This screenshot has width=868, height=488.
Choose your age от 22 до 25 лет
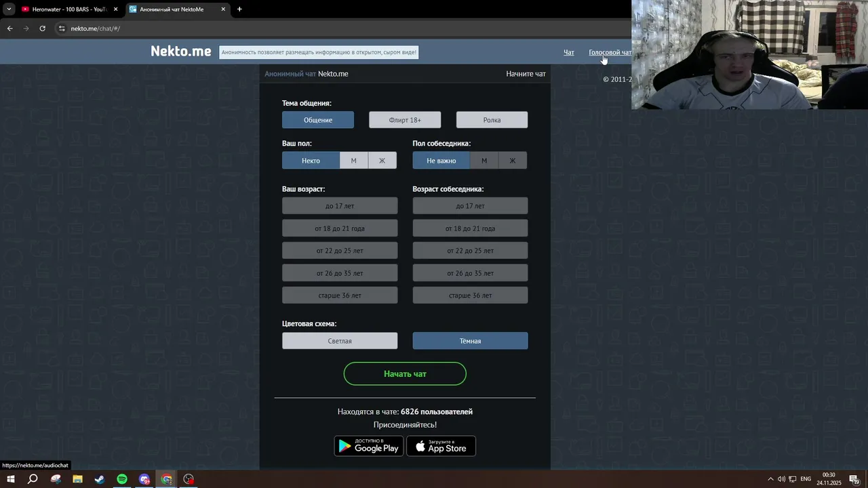click(340, 251)
